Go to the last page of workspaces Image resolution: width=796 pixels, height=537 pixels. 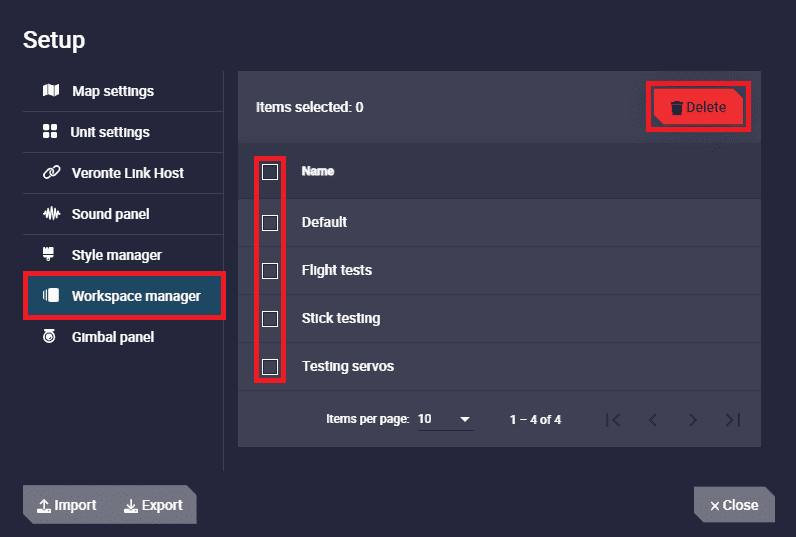tap(733, 420)
